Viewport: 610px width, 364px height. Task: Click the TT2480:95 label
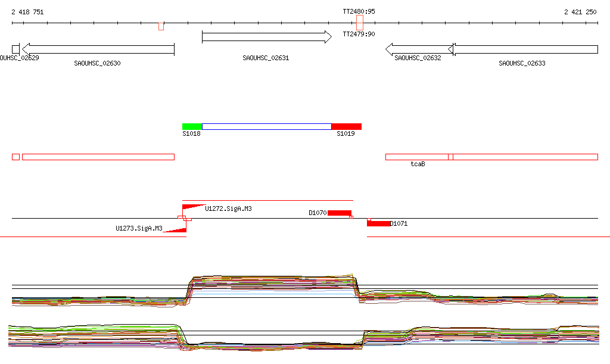tap(359, 12)
